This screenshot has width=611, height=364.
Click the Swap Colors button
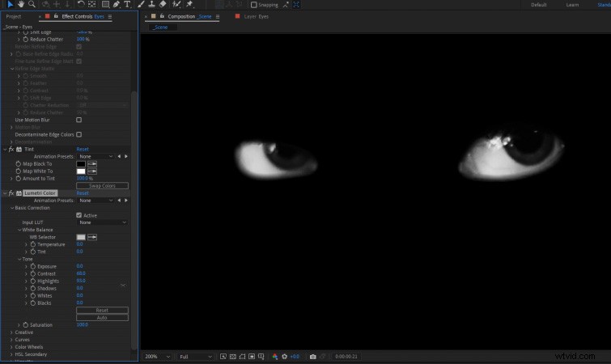click(x=102, y=186)
